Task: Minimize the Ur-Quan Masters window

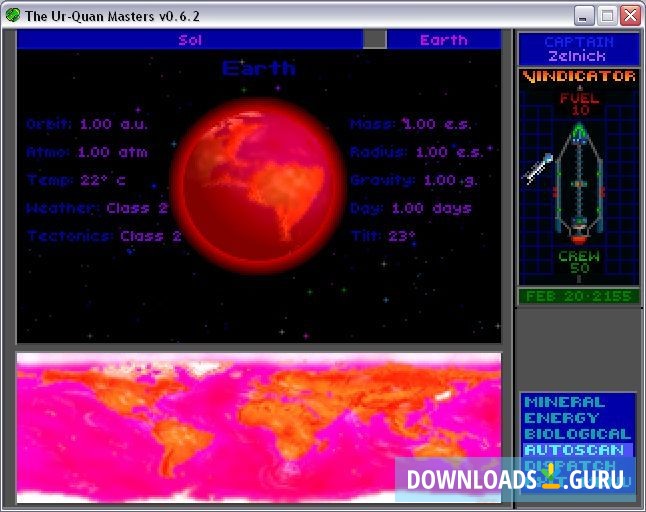Action: [584, 16]
